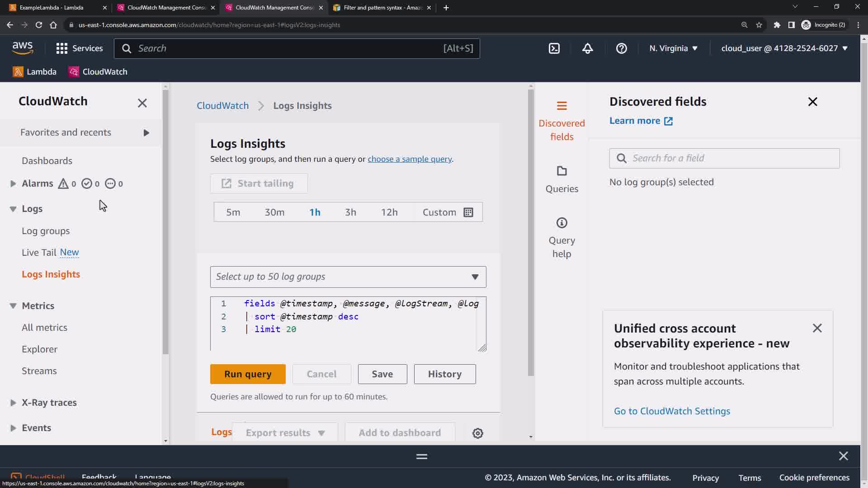Screen dimensions: 868x488
Task: Open the notifications bell icon
Action: (x=587, y=48)
